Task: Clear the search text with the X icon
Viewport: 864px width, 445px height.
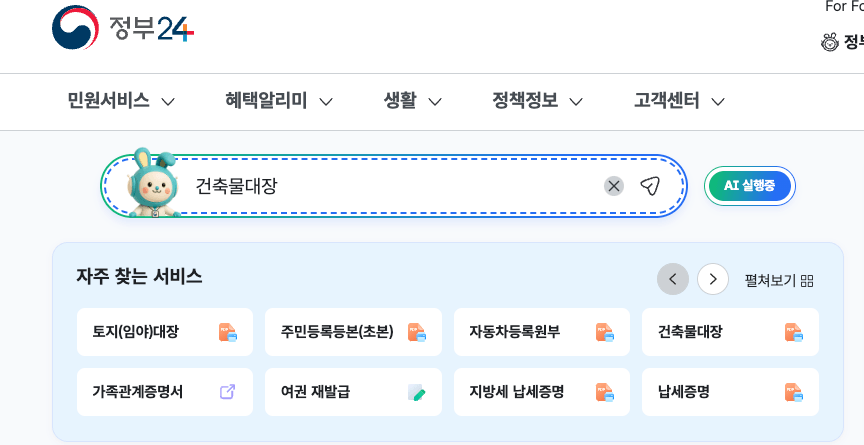Action: click(614, 186)
